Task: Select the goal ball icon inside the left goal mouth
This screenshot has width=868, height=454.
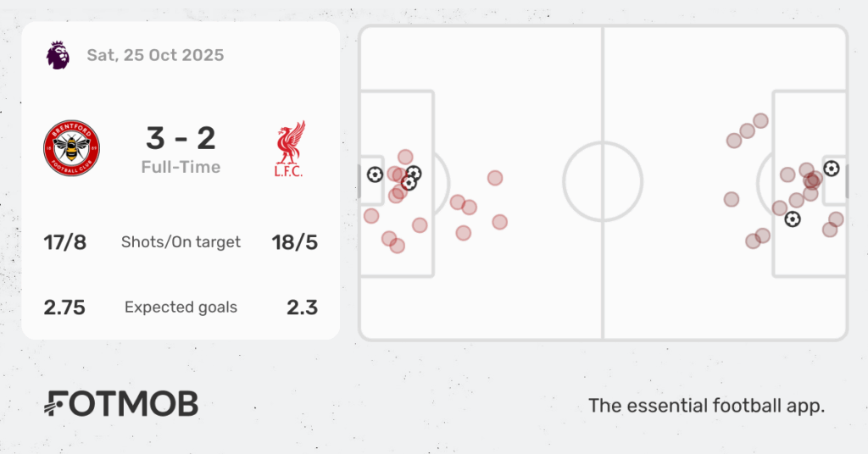Action: coord(375,174)
